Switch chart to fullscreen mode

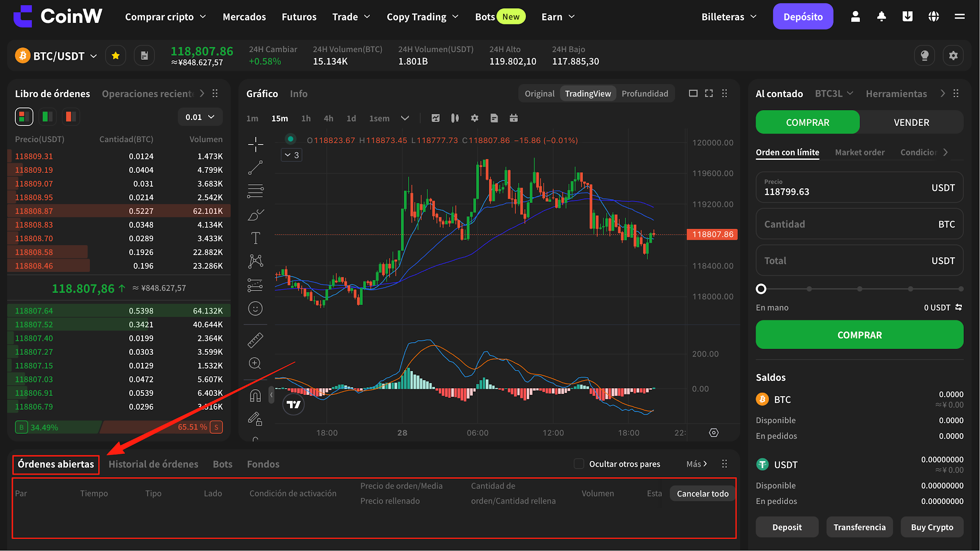(709, 93)
